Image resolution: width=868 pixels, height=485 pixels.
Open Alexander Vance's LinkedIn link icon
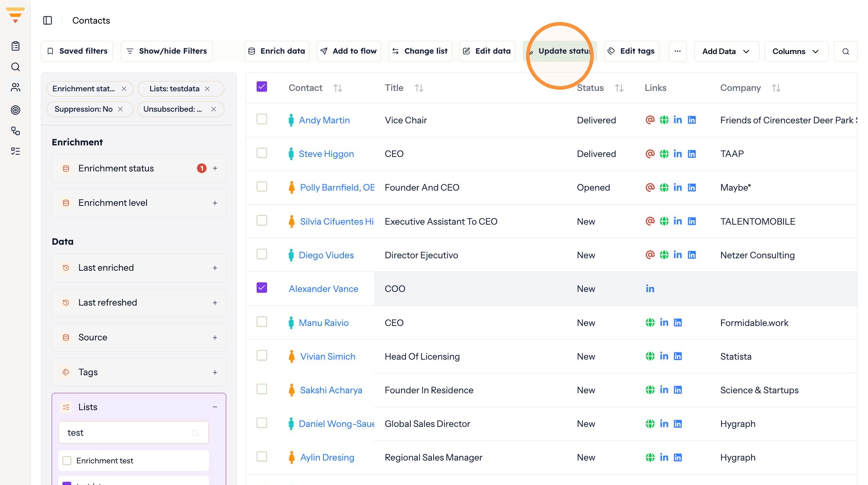tap(650, 289)
